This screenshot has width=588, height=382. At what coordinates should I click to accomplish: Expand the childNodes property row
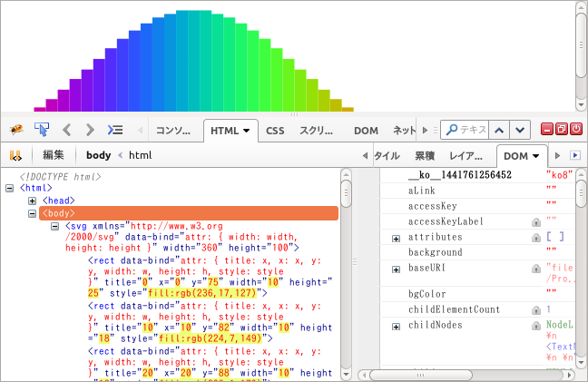coord(396,325)
